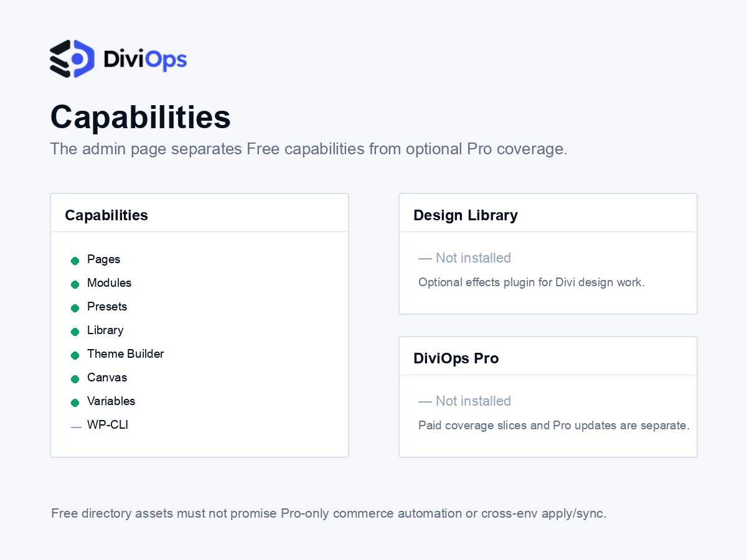The width and height of the screenshot is (747, 560).
Task: Select the Variables capability row text
Action: pyautogui.click(x=111, y=401)
